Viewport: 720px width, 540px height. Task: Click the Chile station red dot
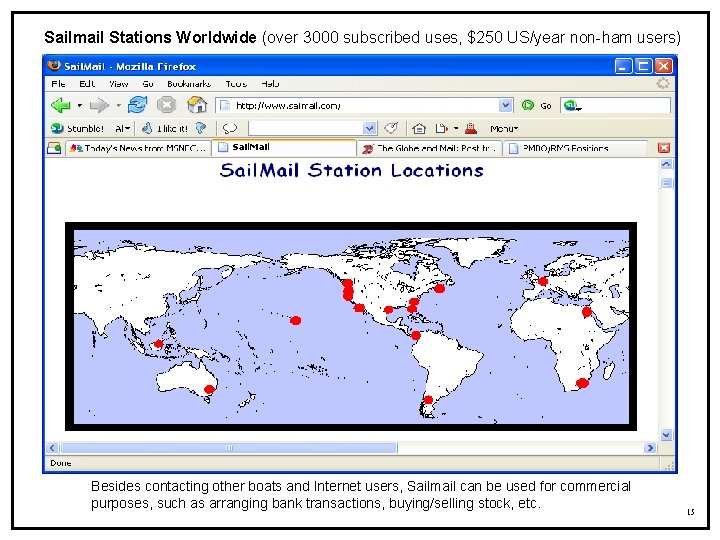pyautogui.click(x=428, y=399)
